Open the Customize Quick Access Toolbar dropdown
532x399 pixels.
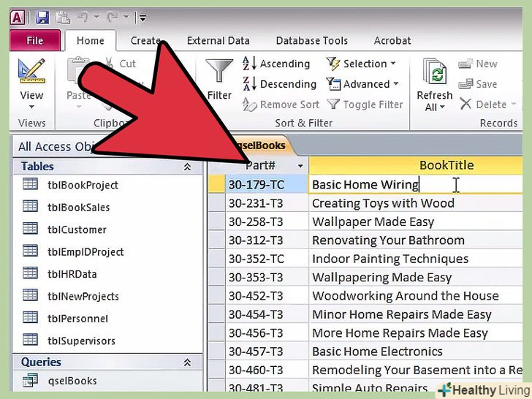coord(142,18)
